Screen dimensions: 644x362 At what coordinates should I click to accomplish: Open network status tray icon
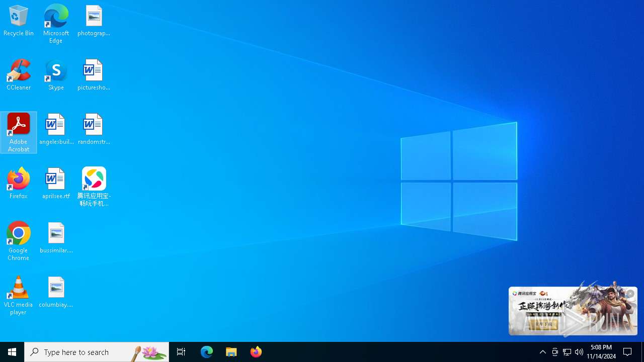[x=567, y=352]
